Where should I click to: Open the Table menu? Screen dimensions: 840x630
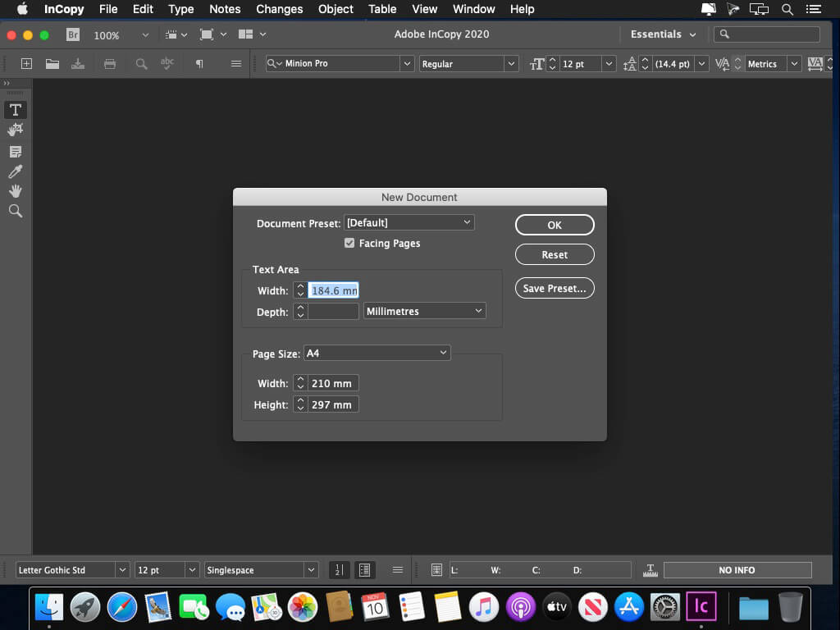point(382,9)
